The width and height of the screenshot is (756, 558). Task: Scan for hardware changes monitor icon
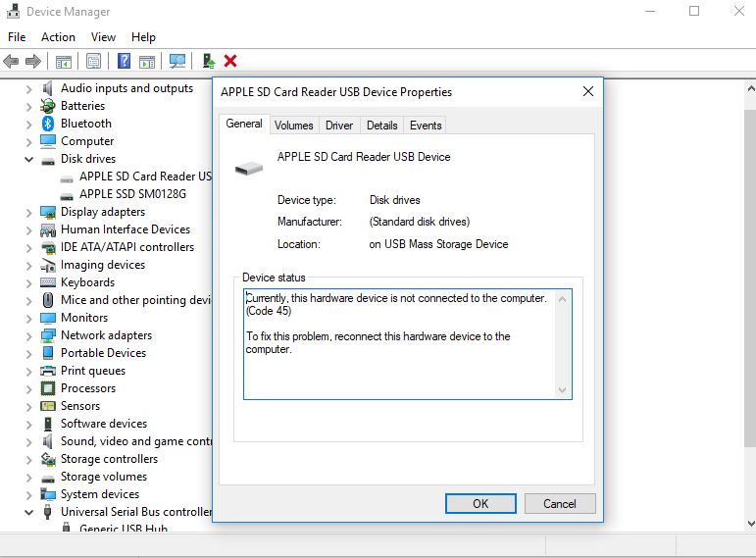tap(177, 61)
